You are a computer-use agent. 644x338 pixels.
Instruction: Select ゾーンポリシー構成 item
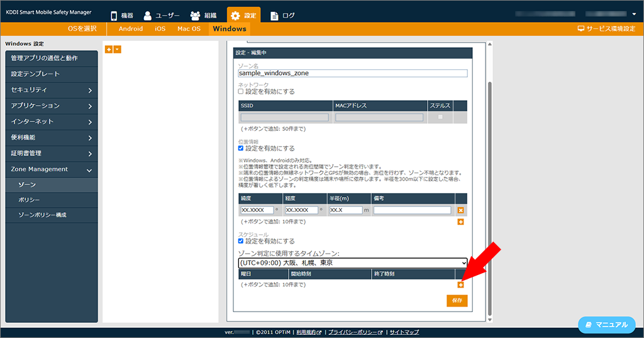(52, 215)
